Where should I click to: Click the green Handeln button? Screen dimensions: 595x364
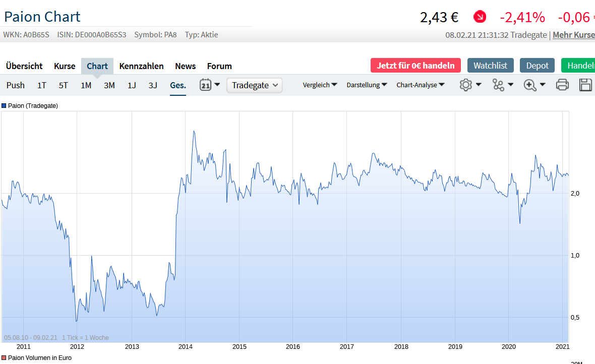coord(578,65)
